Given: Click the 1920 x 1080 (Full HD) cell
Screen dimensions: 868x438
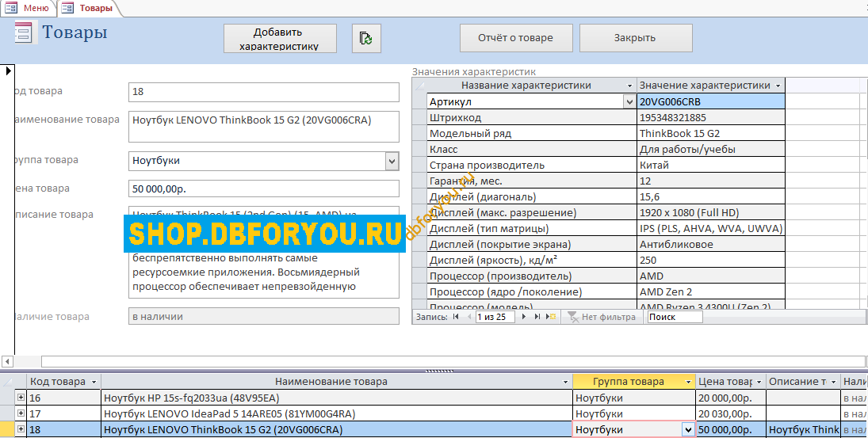Looking at the screenshot, I should (711, 213).
